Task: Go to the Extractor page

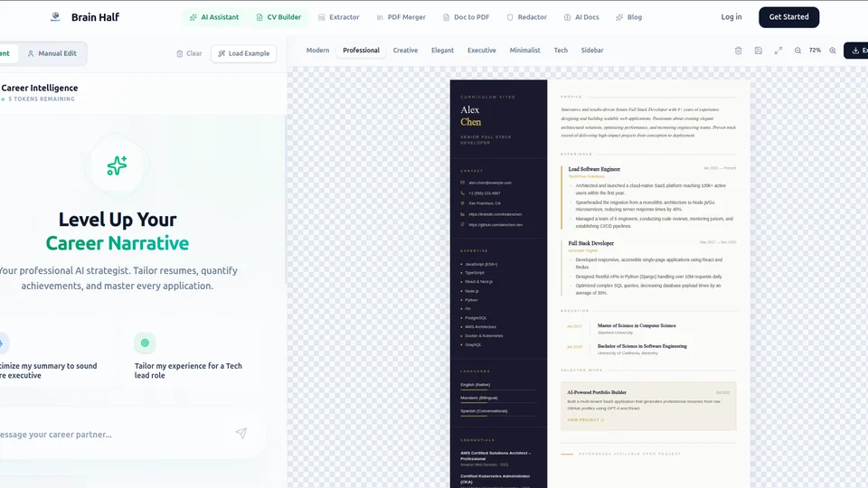Action: point(338,17)
